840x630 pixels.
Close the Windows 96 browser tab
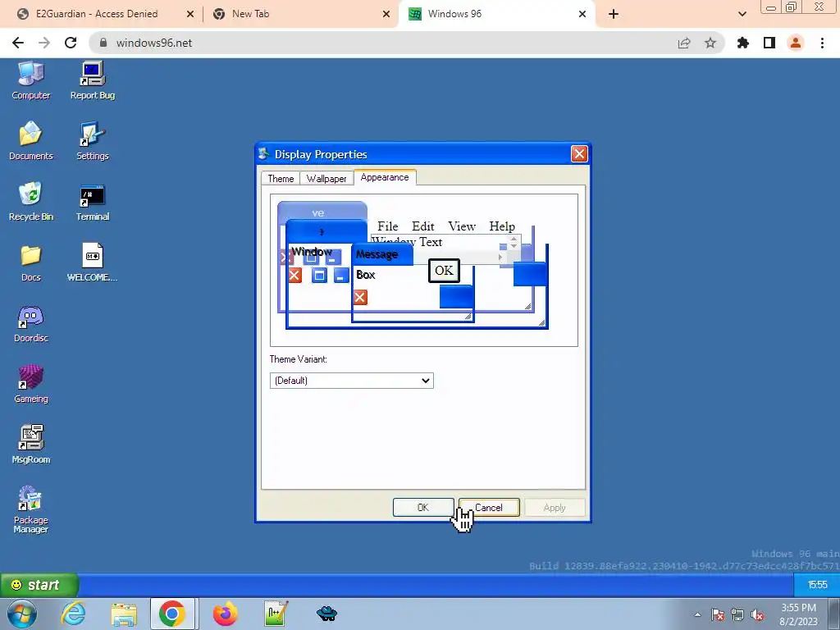[582, 14]
